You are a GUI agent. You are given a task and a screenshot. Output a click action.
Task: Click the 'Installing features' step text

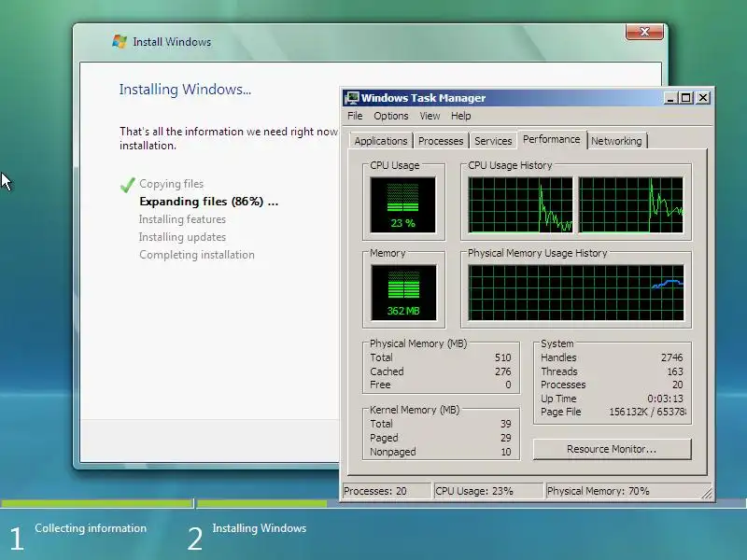[x=182, y=219]
